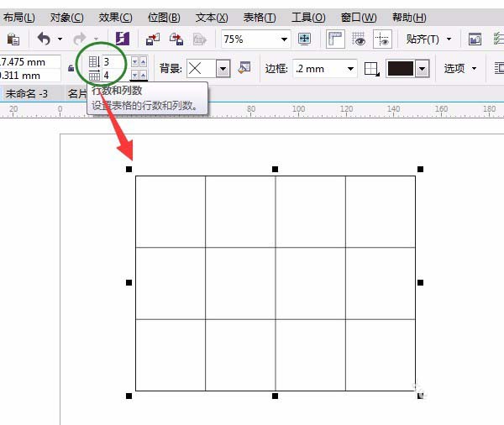
Task: Open the border color dropdown arrow
Action: click(x=422, y=69)
